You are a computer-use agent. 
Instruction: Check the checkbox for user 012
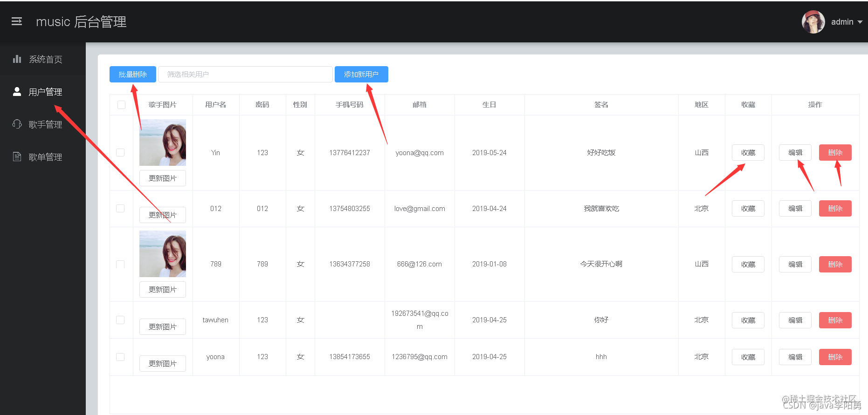click(x=120, y=208)
